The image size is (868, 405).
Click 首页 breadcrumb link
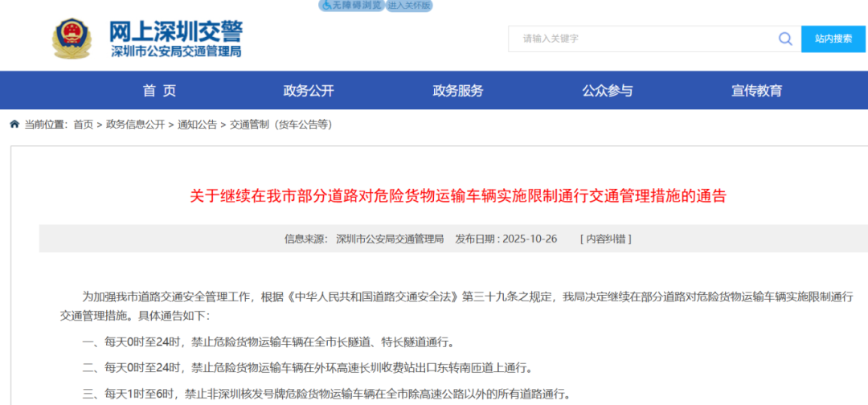coord(83,125)
